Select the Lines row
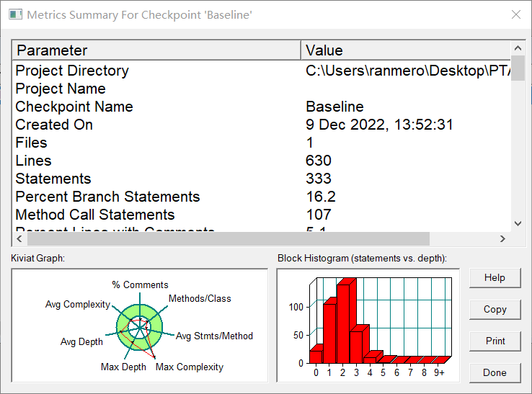The height and width of the screenshot is (394, 532). click(261, 161)
